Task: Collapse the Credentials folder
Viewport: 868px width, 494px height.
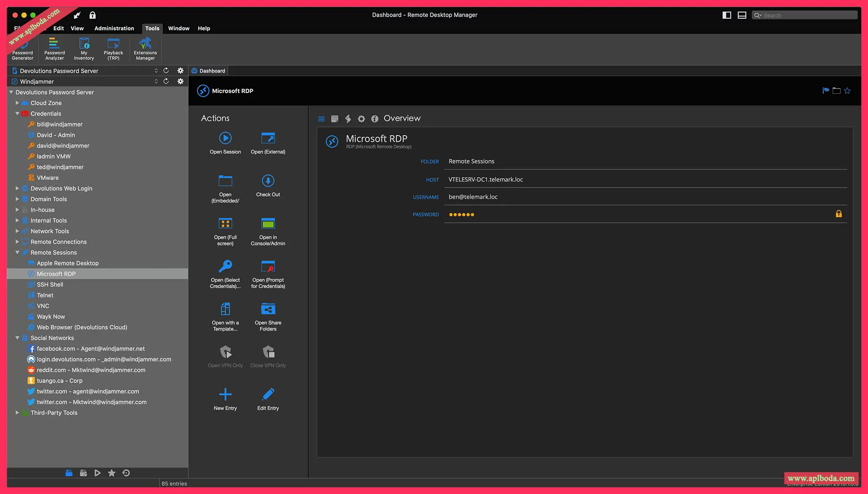Action: (17, 113)
